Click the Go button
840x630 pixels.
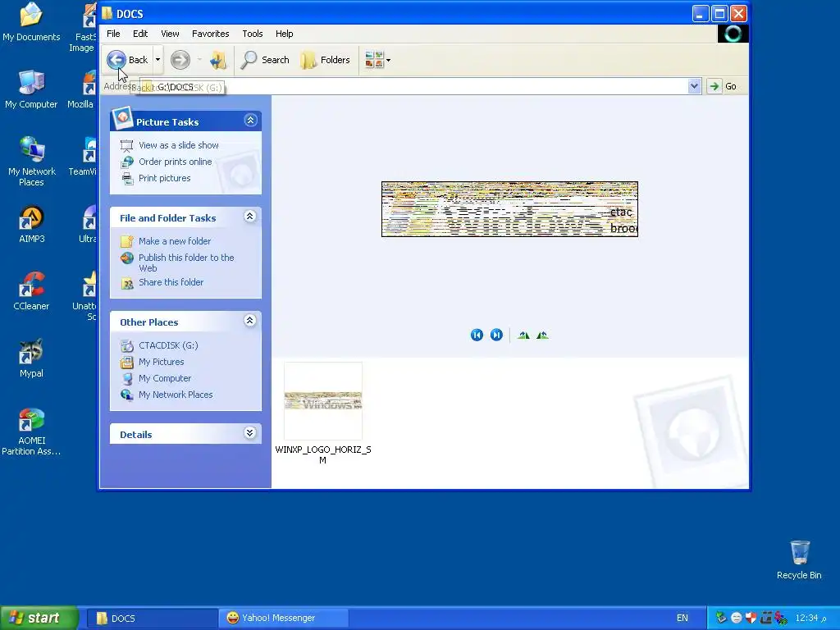[x=723, y=86]
